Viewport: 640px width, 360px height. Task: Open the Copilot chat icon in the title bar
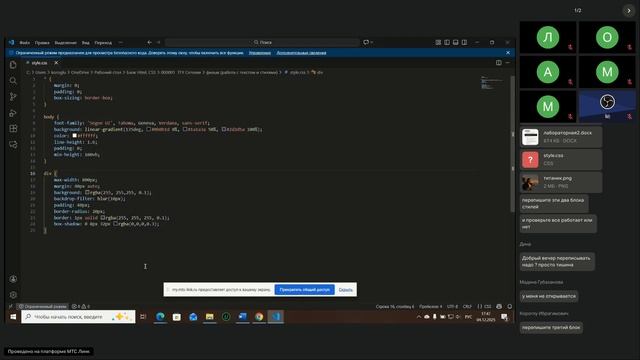click(x=366, y=42)
